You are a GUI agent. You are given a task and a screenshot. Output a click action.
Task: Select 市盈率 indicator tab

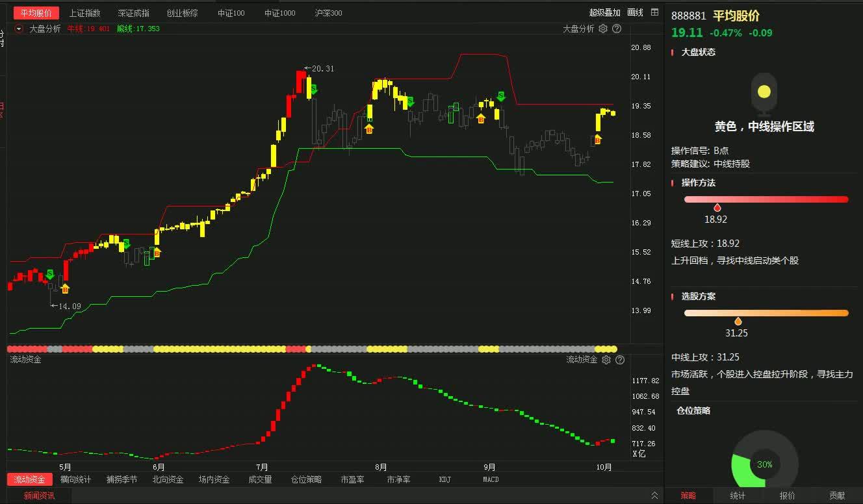[352, 479]
